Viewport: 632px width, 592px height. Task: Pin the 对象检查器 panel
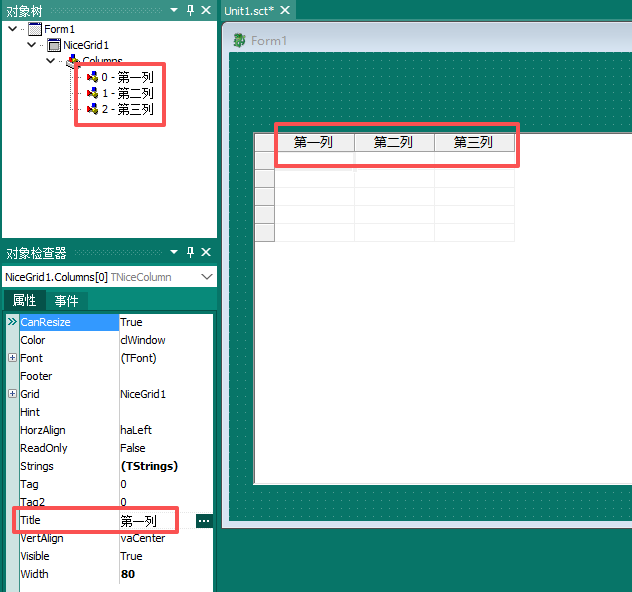191,252
